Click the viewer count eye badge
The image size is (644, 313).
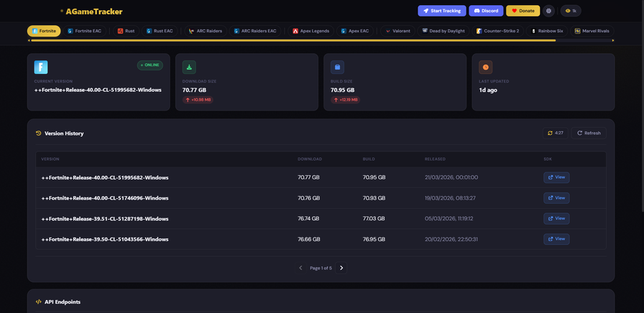571,11
